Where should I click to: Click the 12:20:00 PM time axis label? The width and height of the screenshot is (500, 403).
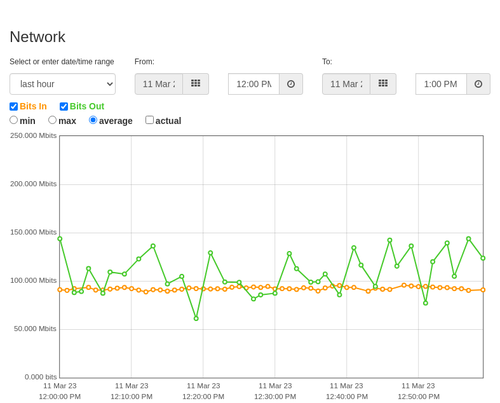coord(203,397)
